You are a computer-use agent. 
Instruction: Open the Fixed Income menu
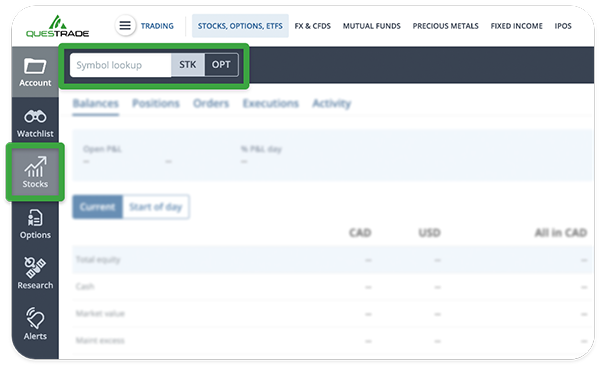click(x=517, y=26)
